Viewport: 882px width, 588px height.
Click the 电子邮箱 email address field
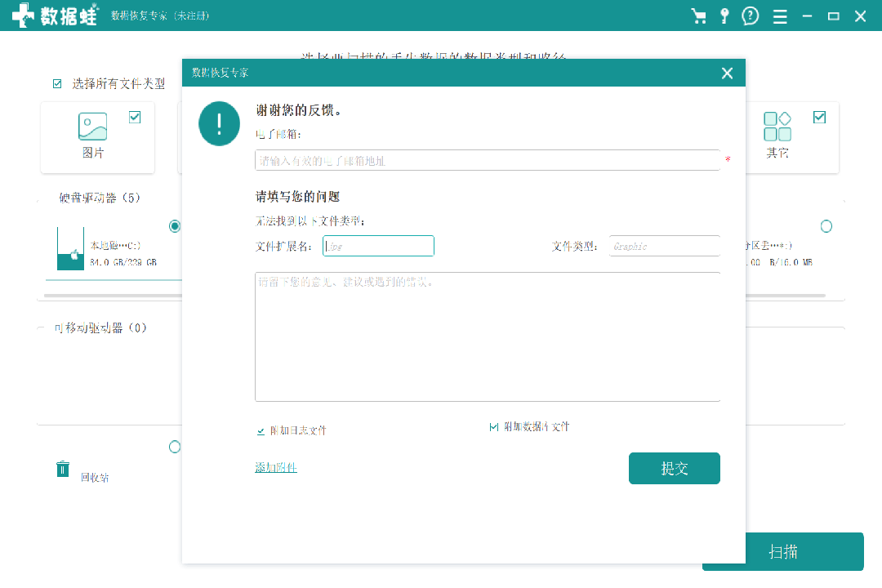click(x=487, y=160)
